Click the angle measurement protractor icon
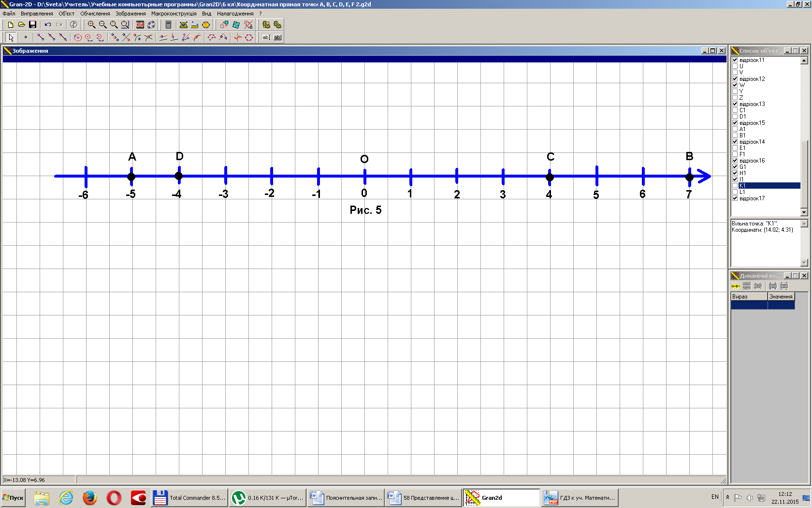This screenshot has width=812, height=508. pos(184,25)
